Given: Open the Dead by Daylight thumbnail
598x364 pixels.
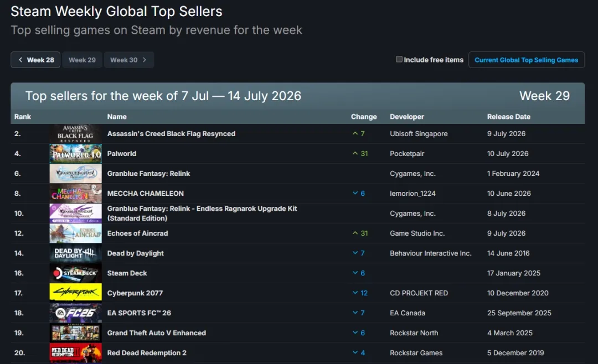Looking at the screenshot, I should click(75, 253).
